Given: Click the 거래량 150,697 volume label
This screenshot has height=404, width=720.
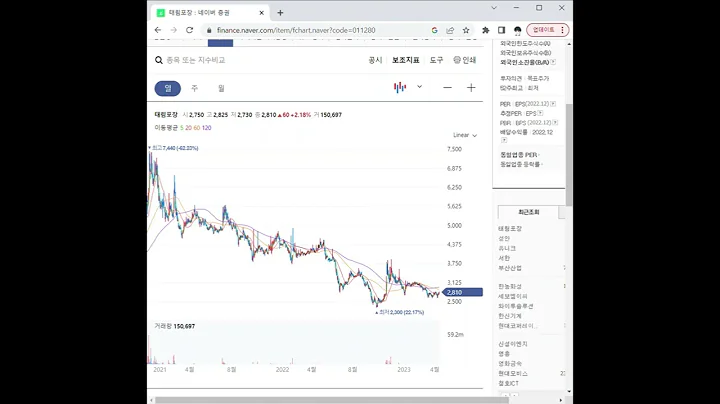Looking at the screenshot, I should tap(174, 326).
